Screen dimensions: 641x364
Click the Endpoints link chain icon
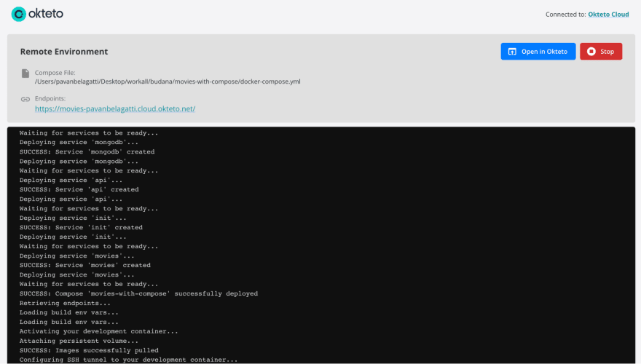pyautogui.click(x=25, y=99)
